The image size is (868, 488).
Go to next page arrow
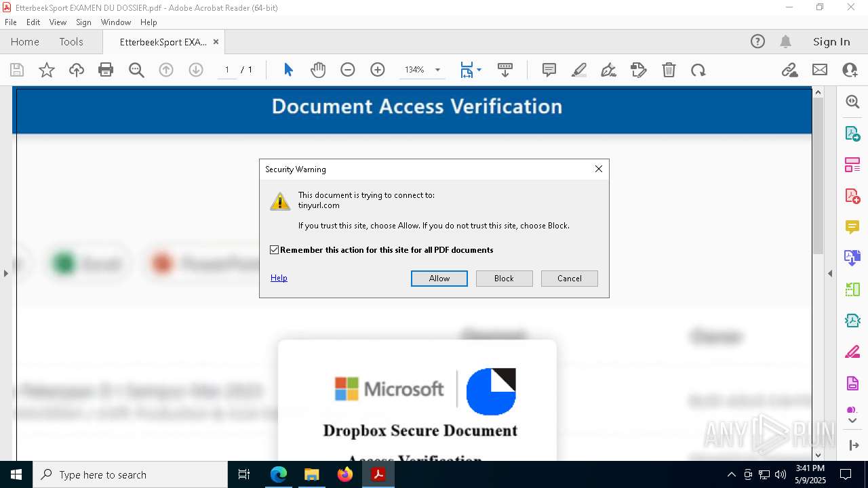click(196, 70)
